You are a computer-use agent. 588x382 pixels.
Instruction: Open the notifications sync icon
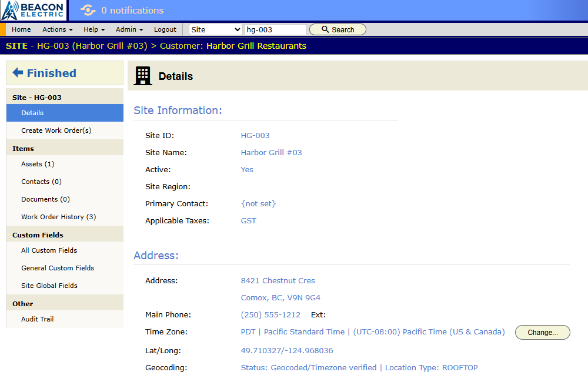88,10
